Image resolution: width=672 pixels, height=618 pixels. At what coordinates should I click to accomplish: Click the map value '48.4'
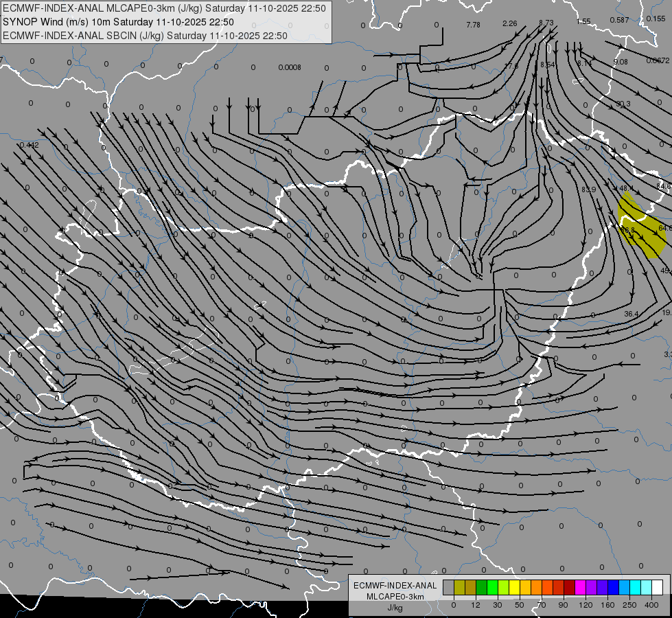point(626,188)
